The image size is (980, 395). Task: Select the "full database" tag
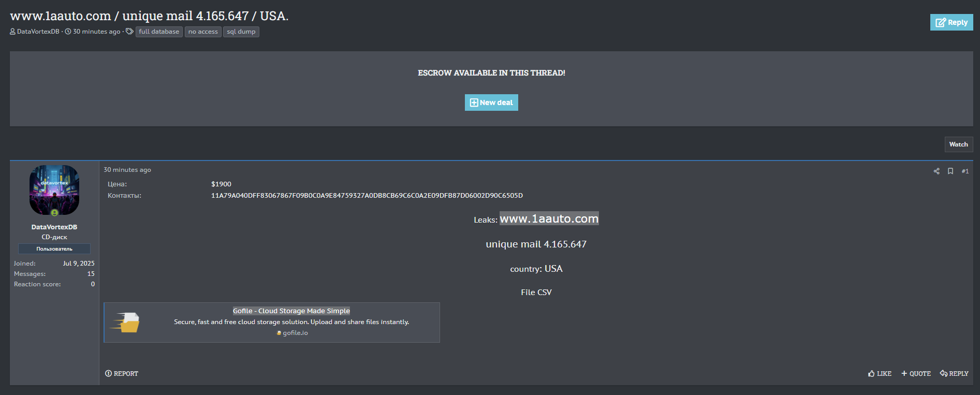point(159,32)
